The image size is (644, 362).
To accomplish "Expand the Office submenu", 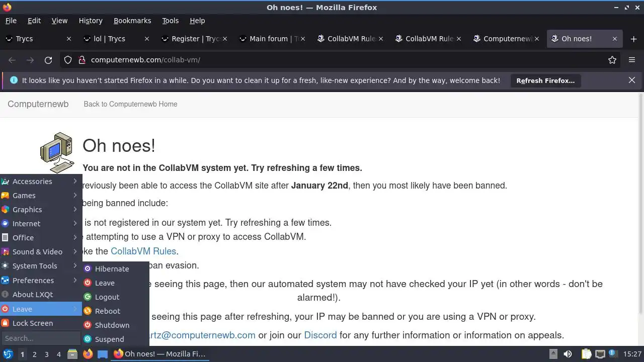I will (x=41, y=238).
